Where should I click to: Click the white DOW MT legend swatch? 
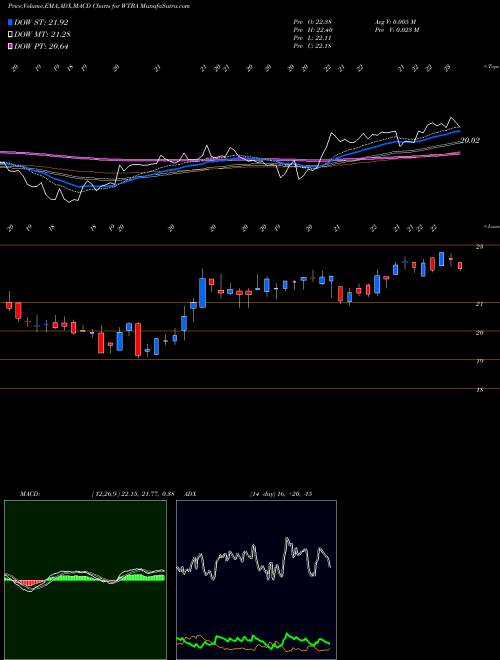[11, 35]
